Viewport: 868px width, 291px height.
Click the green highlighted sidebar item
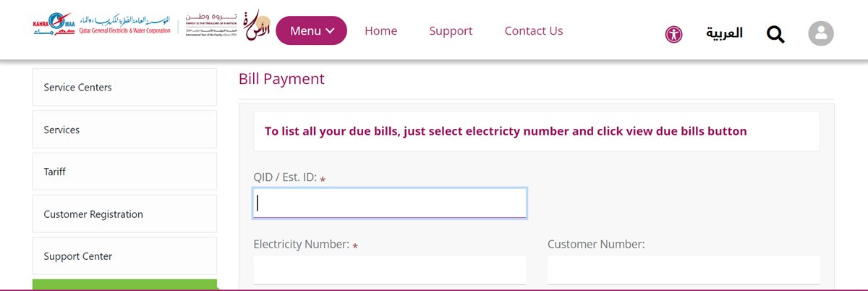coord(124,284)
